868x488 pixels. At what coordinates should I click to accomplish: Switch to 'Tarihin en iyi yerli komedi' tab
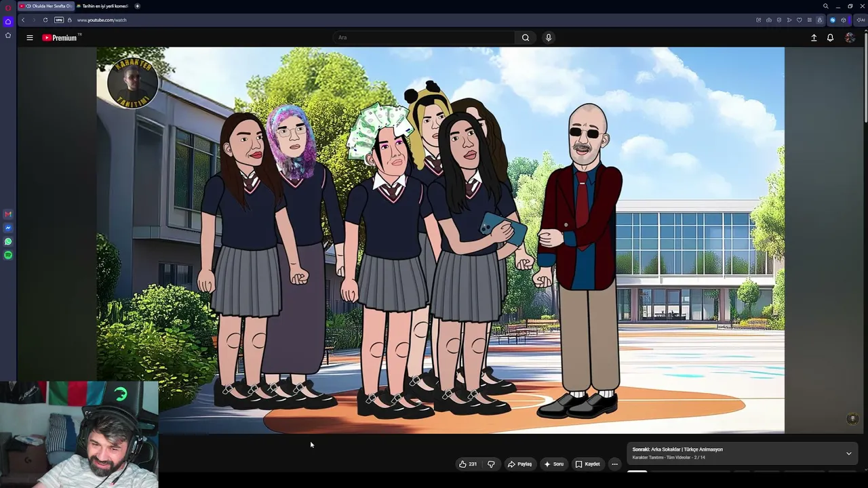click(102, 6)
